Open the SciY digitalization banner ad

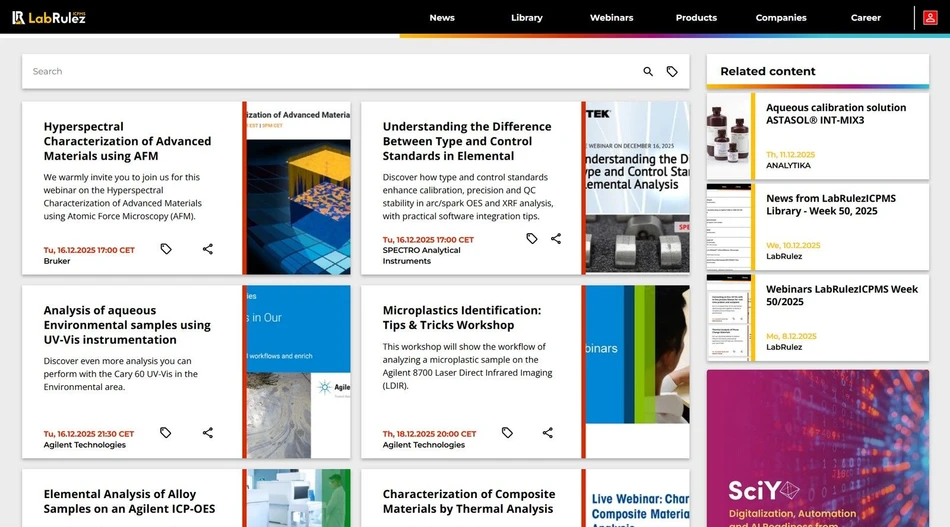point(818,448)
